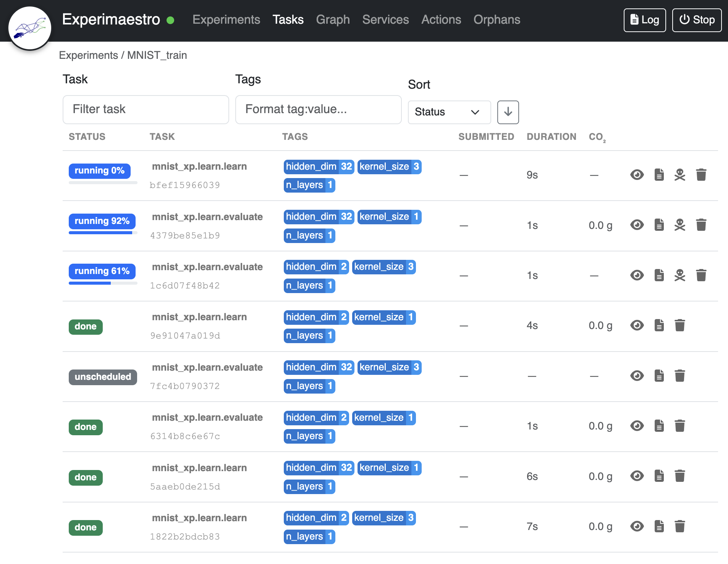Focus the Filter task input

[146, 110]
